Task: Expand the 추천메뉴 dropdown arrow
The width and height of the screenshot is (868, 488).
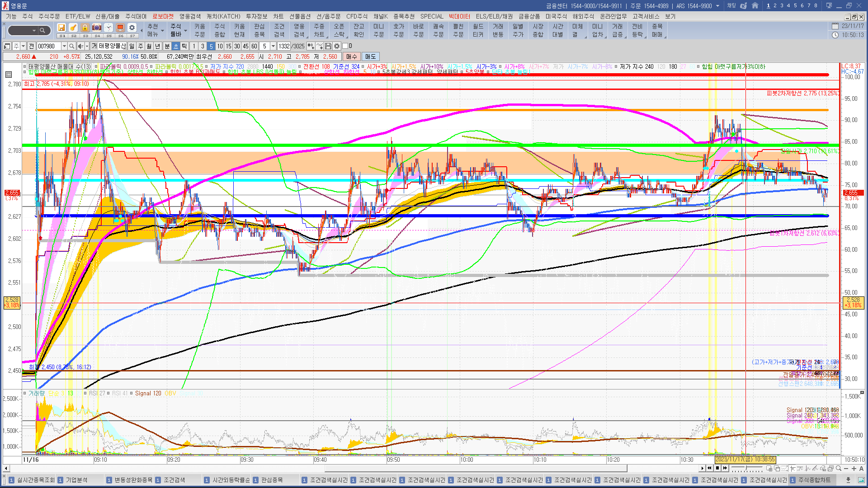Action: 162,31
